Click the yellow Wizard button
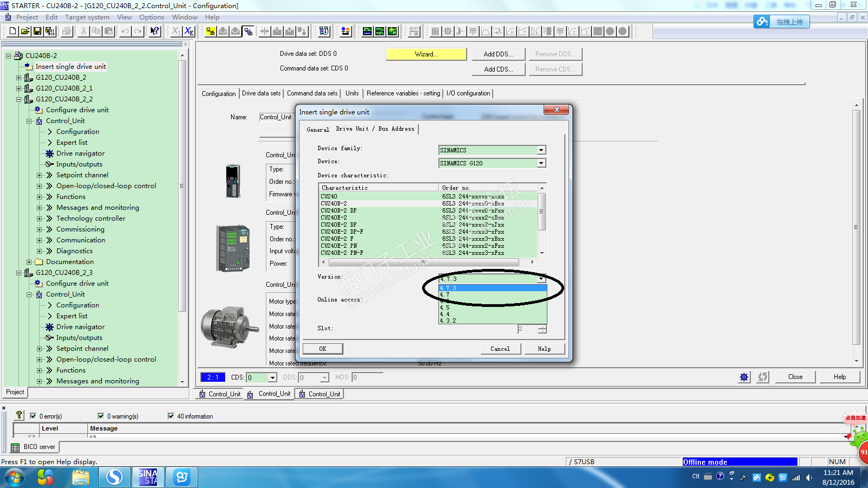The width and height of the screenshot is (868, 488). (x=426, y=54)
